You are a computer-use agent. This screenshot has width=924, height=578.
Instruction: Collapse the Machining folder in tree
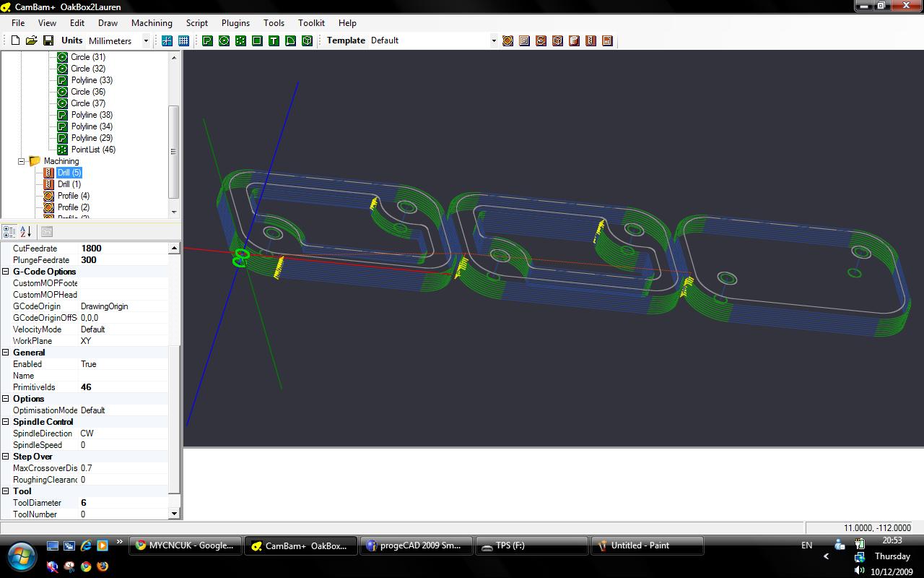click(22, 161)
